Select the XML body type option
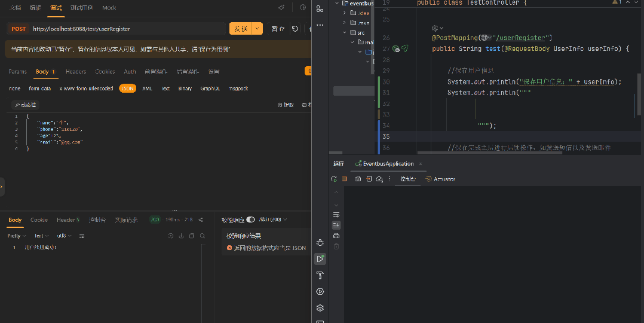Image resolution: width=644 pixels, height=323 pixels. 147,89
